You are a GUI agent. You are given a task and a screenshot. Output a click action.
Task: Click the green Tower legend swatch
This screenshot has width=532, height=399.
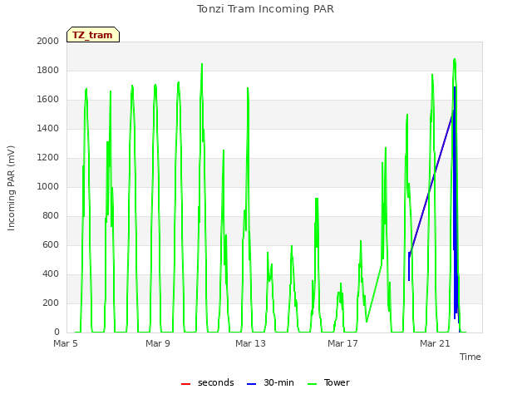pos(312,384)
